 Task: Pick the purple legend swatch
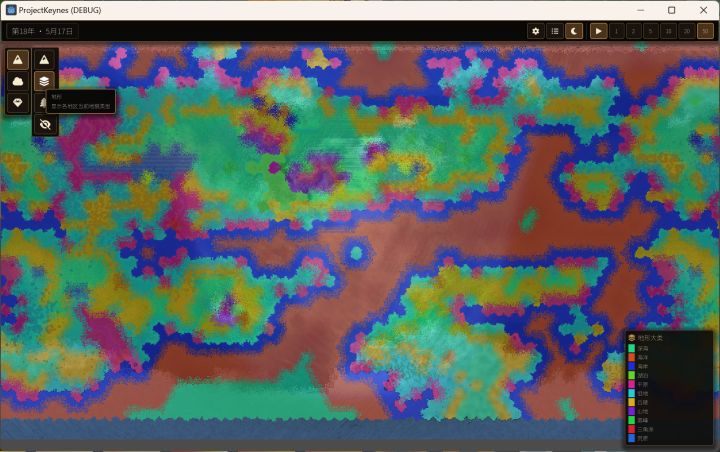[631, 411]
